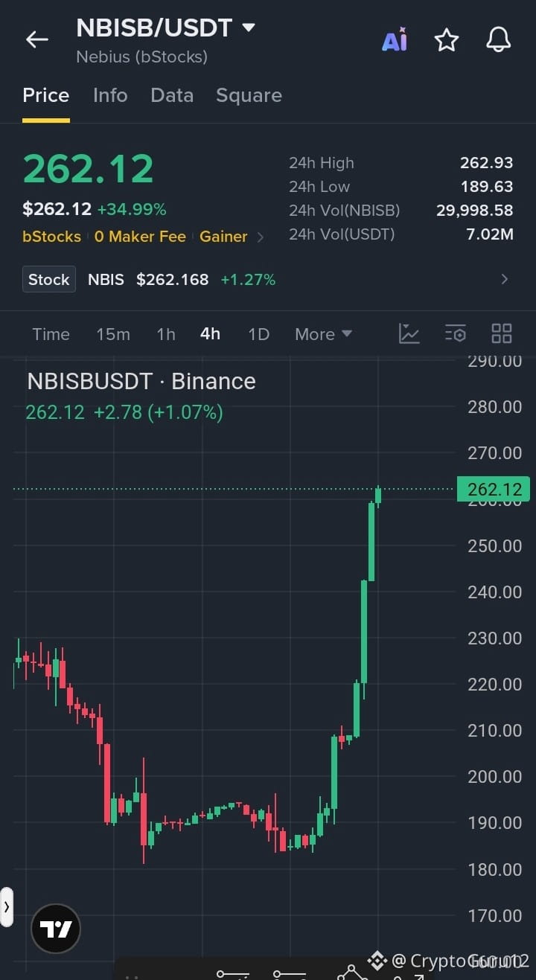Tap the NBISBUSDT · Binance chart title
The image size is (536, 980).
pos(141,381)
